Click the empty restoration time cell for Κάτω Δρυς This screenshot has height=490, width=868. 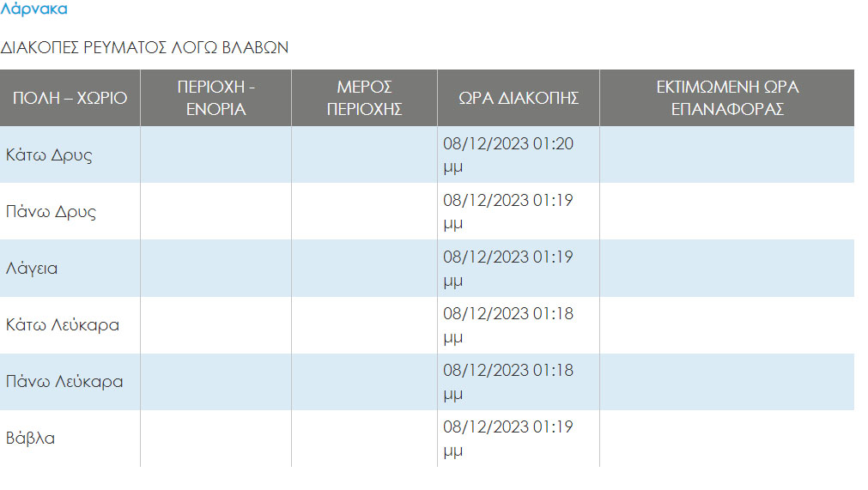727,154
